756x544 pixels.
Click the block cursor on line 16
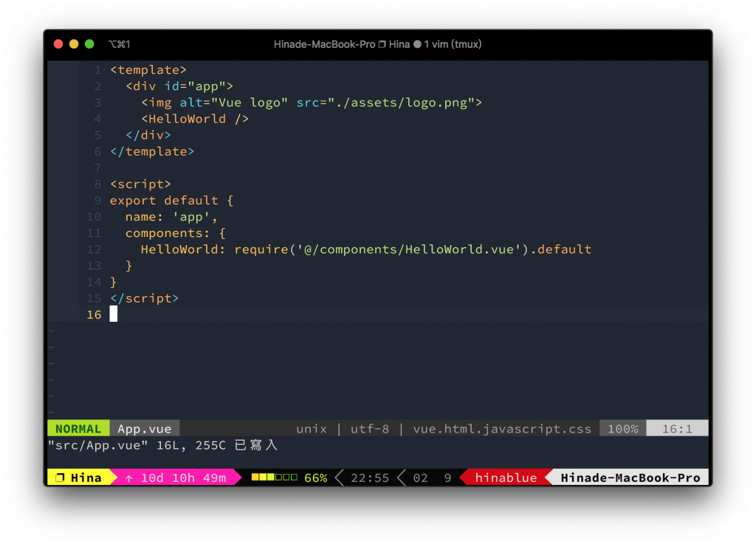[113, 314]
